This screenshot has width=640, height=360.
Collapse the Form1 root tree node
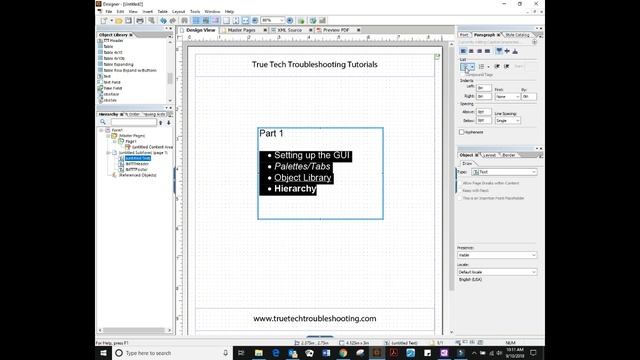click(101, 130)
